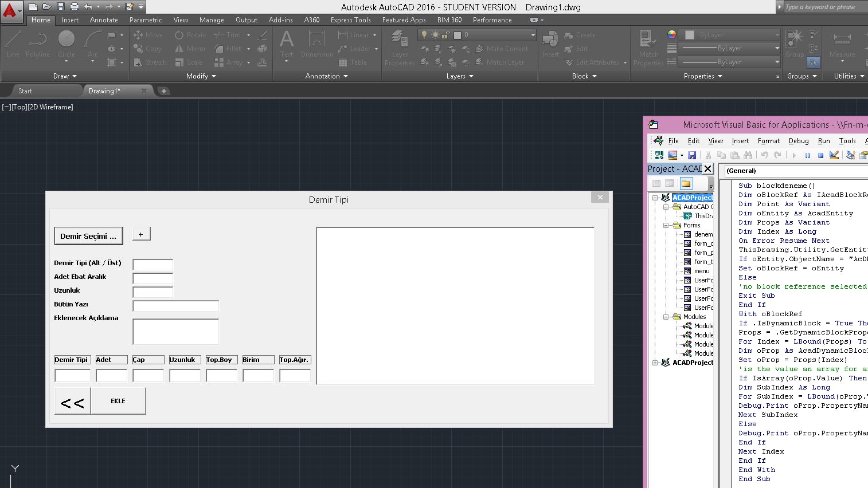Open the Debug menu in VBA editor
This screenshot has height=488, width=868.
tap(799, 140)
